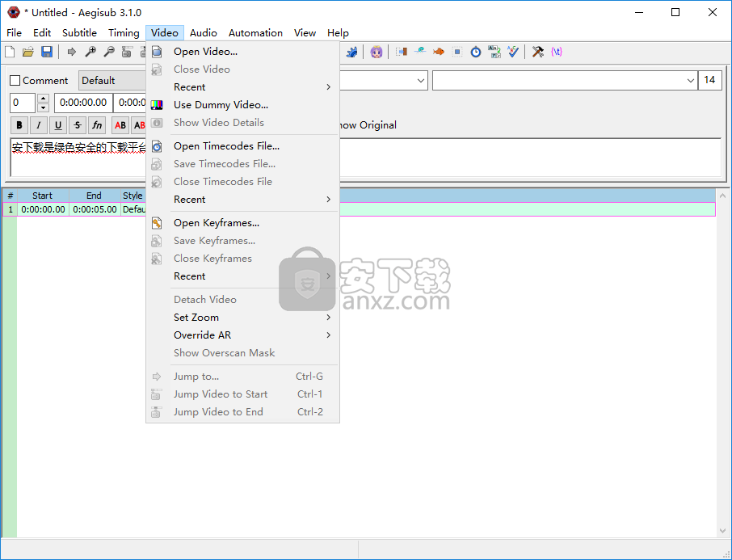Screen dimensions: 732x560
Task: Expand the Override AR submenu
Action: 242,335
